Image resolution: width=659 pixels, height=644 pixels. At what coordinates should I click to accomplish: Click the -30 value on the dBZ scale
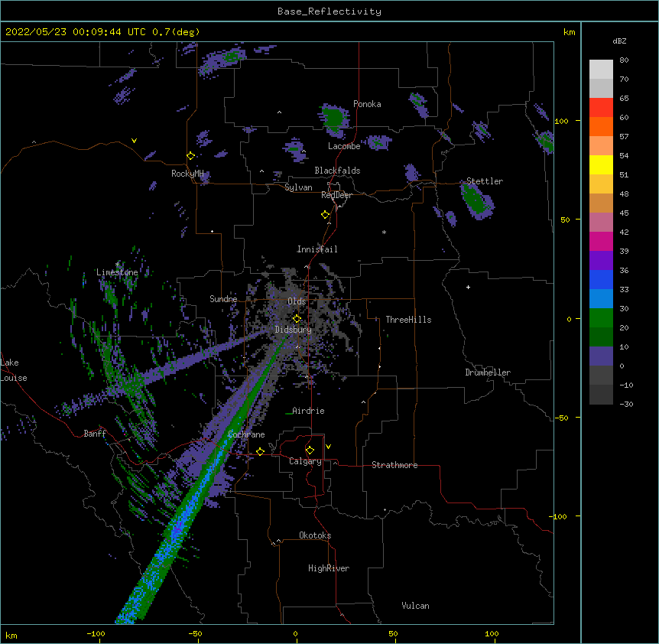tap(626, 404)
